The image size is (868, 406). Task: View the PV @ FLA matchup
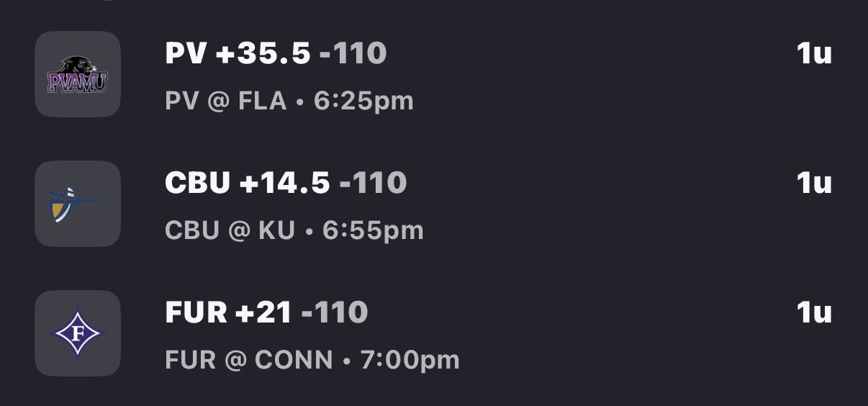pyautogui.click(x=225, y=101)
